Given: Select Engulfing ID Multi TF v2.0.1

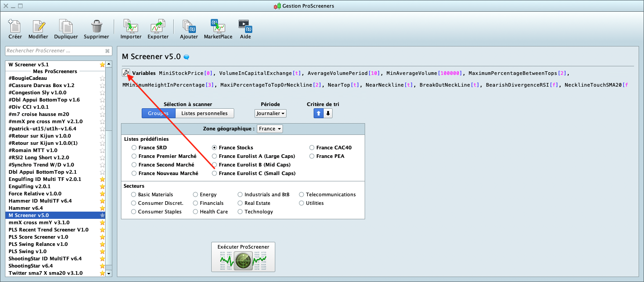Looking at the screenshot, I should 56,179.
